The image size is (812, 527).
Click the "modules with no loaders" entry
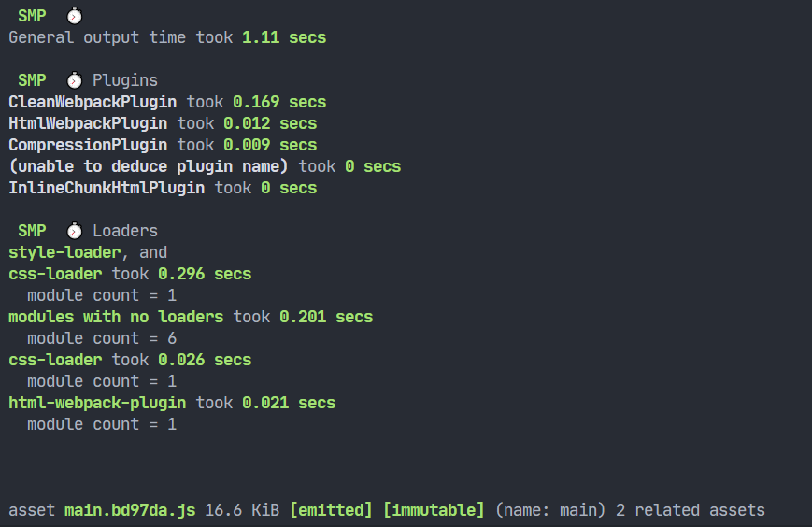(116, 317)
